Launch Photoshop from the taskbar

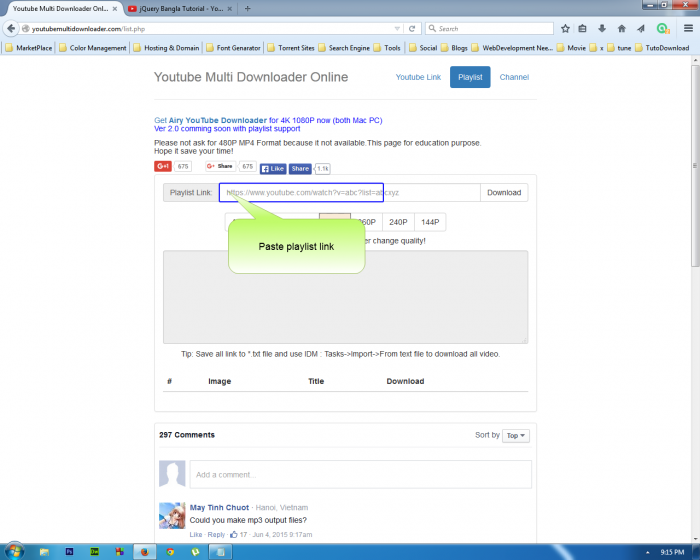(69, 552)
